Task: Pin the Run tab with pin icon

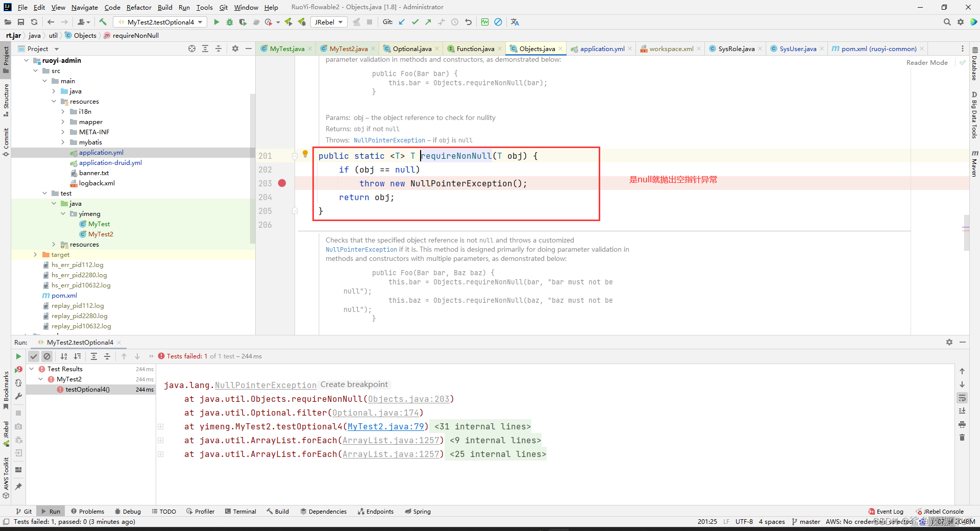Action: 18,486
